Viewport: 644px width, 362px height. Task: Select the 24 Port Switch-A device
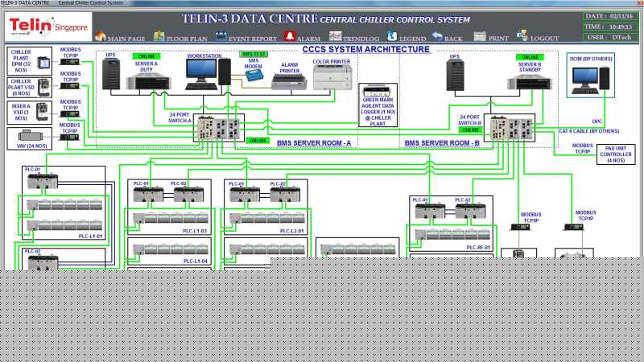coord(219,129)
